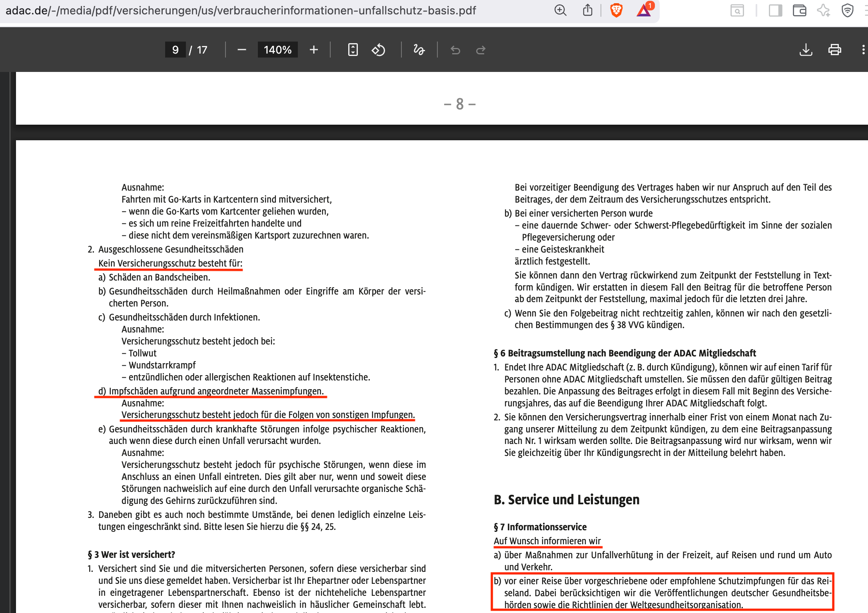Click the VPN shield icon
The width and height of the screenshot is (868, 613).
pos(847,10)
